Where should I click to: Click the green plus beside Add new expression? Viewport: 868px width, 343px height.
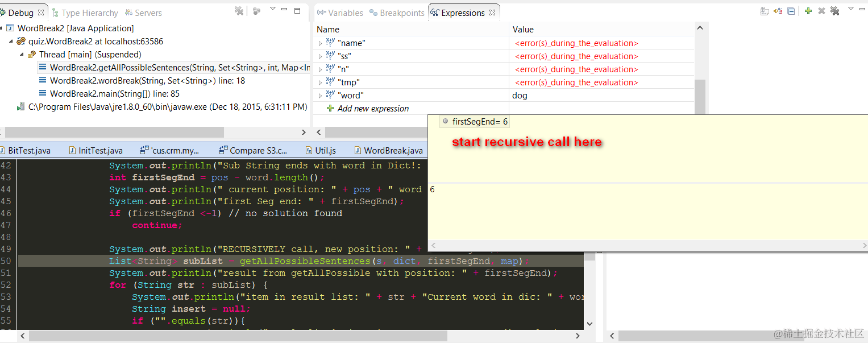[330, 109]
